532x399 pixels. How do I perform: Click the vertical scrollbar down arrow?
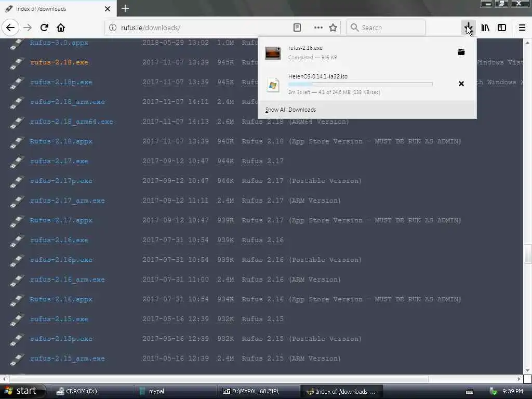(x=528, y=370)
